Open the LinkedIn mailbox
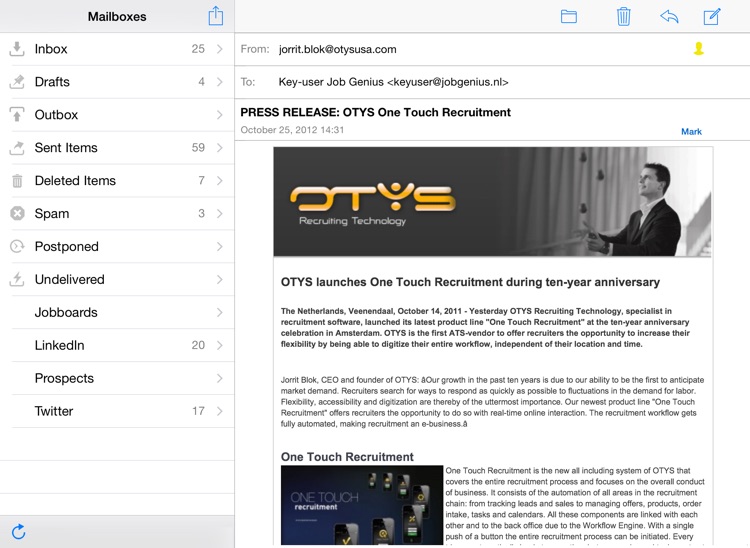Image resolution: width=750 pixels, height=548 pixels. [x=59, y=345]
